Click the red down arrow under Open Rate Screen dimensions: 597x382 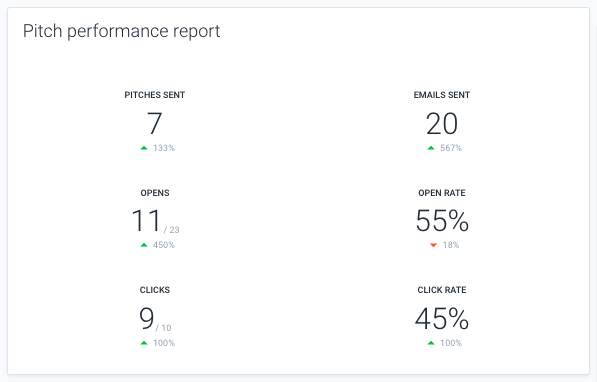coord(433,245)
